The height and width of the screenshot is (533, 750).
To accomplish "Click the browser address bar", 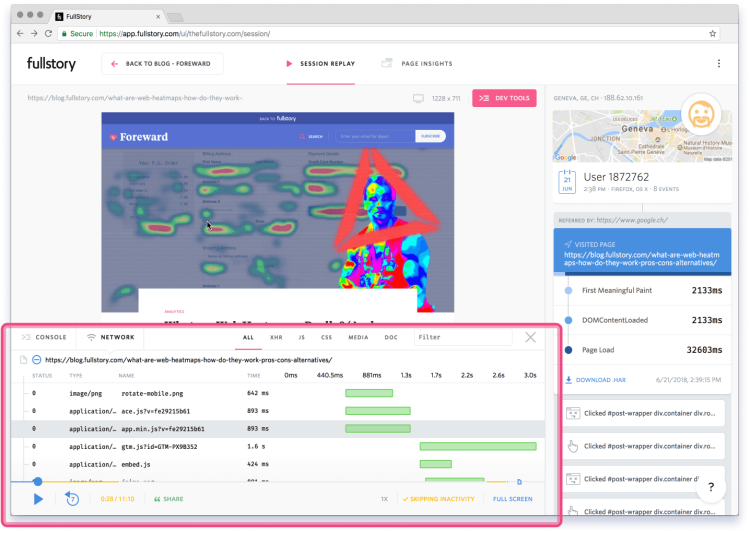I will coord(388,33).
